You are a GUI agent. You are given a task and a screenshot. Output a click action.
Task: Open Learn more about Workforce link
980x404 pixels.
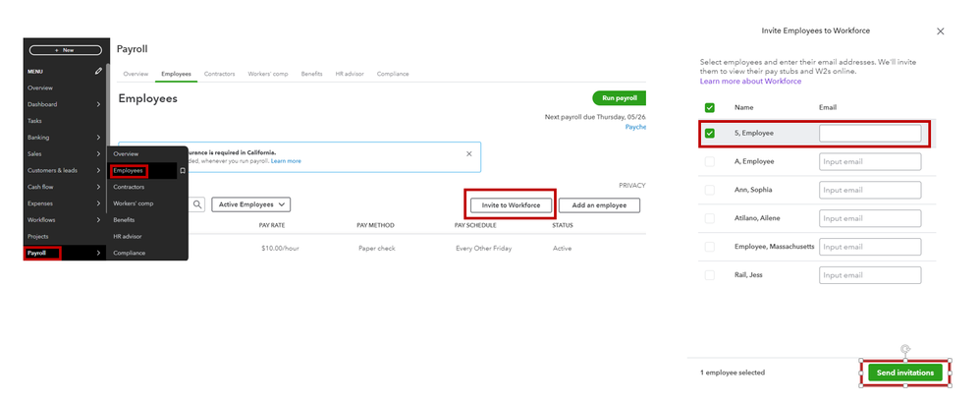pyautogui.click(x=750, y=82)
